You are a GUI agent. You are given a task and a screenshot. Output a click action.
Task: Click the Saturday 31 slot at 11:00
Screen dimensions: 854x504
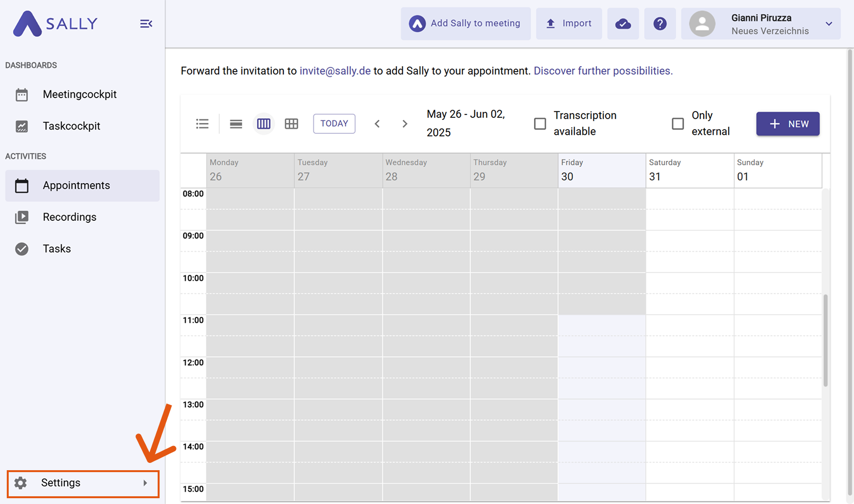pyautogui.click(x=690, y=325)
